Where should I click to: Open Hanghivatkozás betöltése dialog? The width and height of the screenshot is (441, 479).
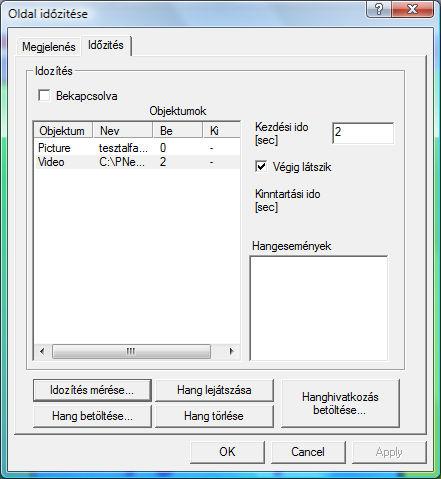coord(340,403)
